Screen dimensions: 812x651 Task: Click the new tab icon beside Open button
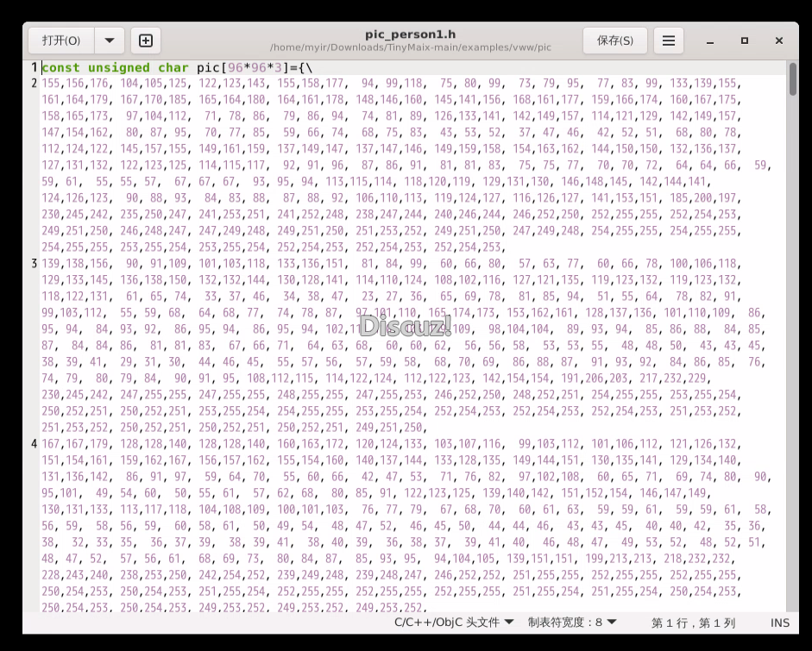coord(145,40)
